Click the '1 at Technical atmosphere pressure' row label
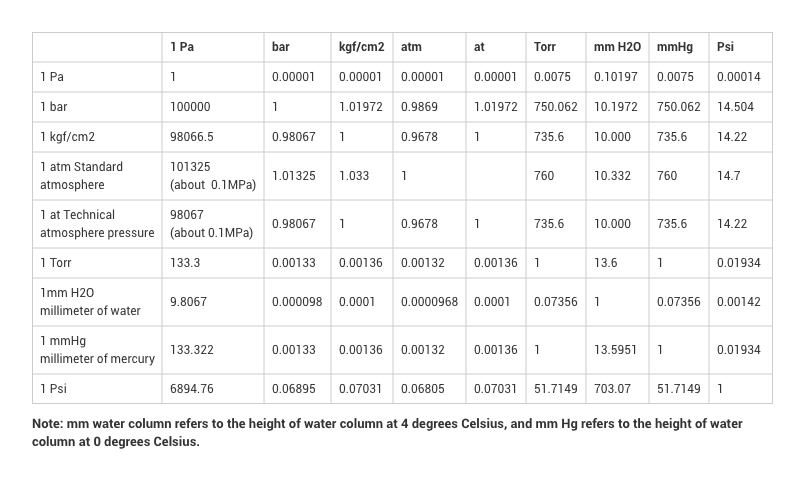This screenshot has width=805, height=480. pos(97,224)
